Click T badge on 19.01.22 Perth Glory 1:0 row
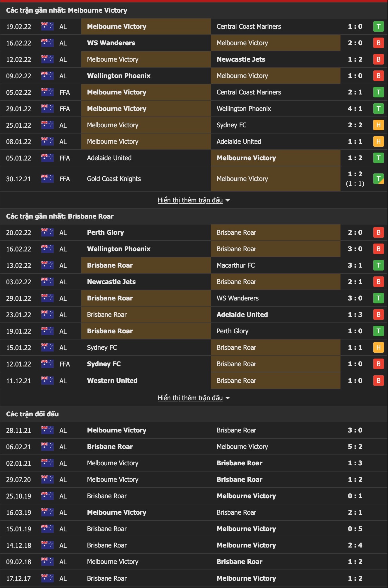388x588 pixels. 378,331
